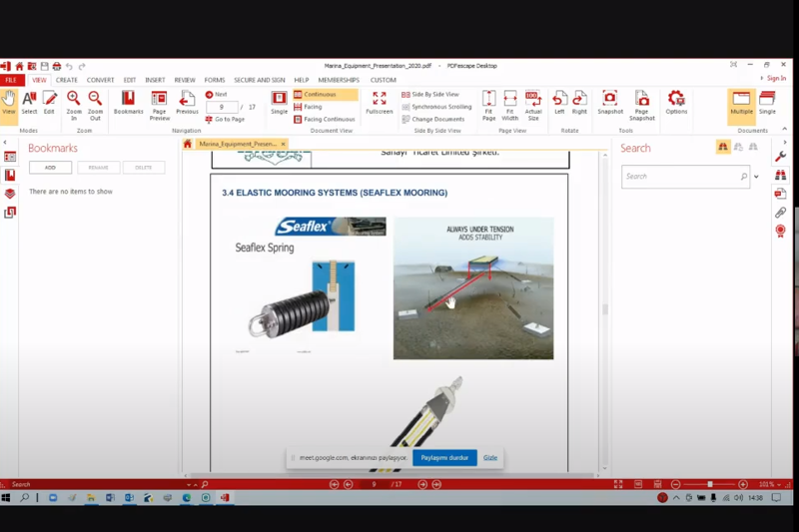Image resolution: width=799 pixels, height=532 pixels.
Task: Take a Snapshot with the camera tool
Action: [x=609, y=102]
